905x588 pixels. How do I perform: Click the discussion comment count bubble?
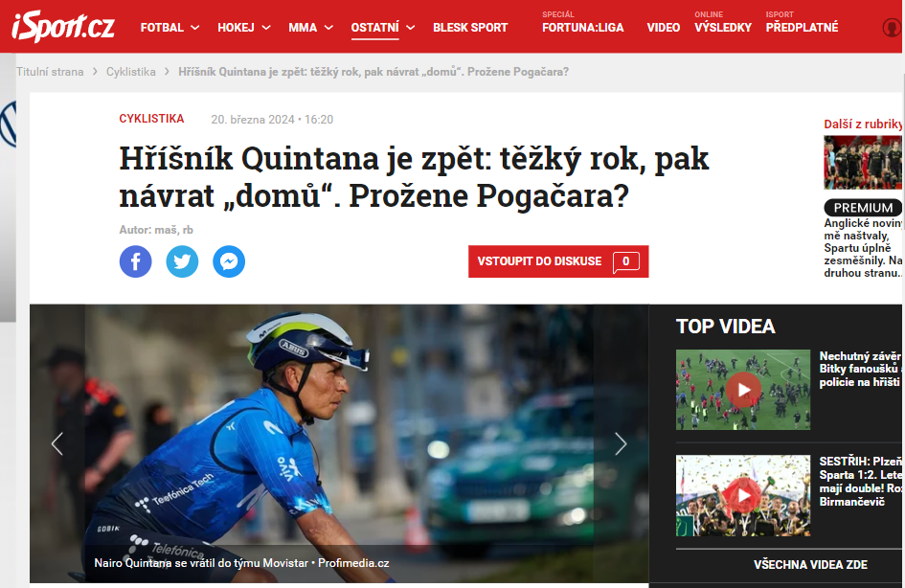(x=625, y=261)
